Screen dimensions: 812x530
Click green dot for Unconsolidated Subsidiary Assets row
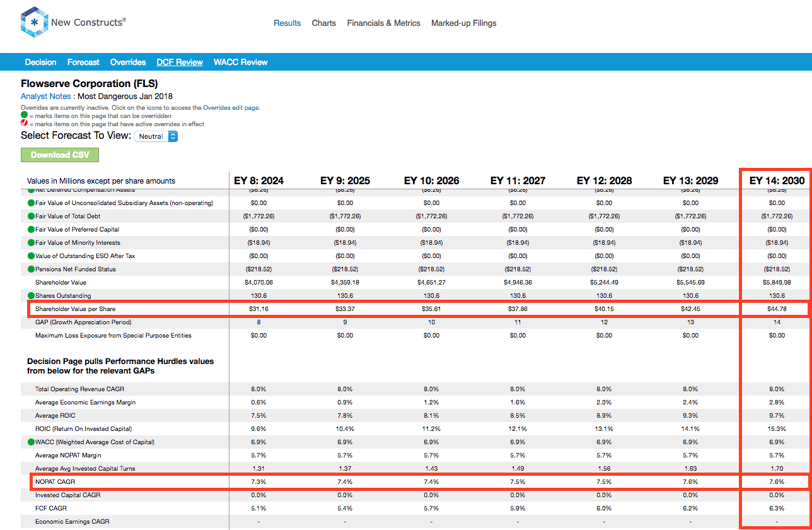pos(31,203)
